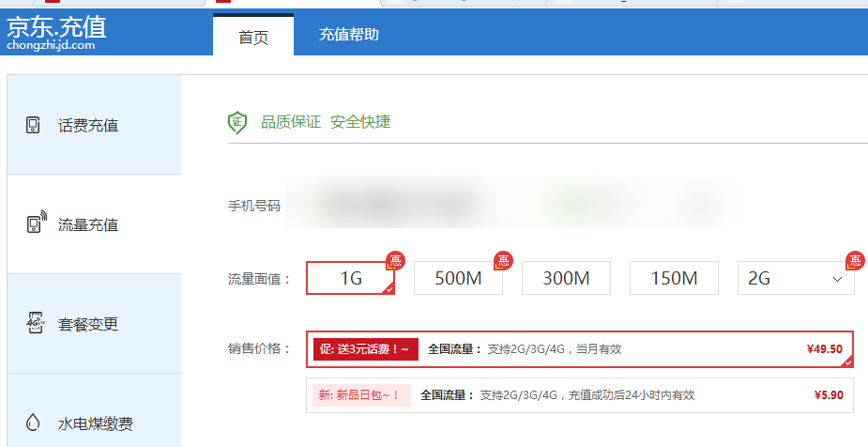
Task: Select the 300M data amount
Action: [566, 278]
